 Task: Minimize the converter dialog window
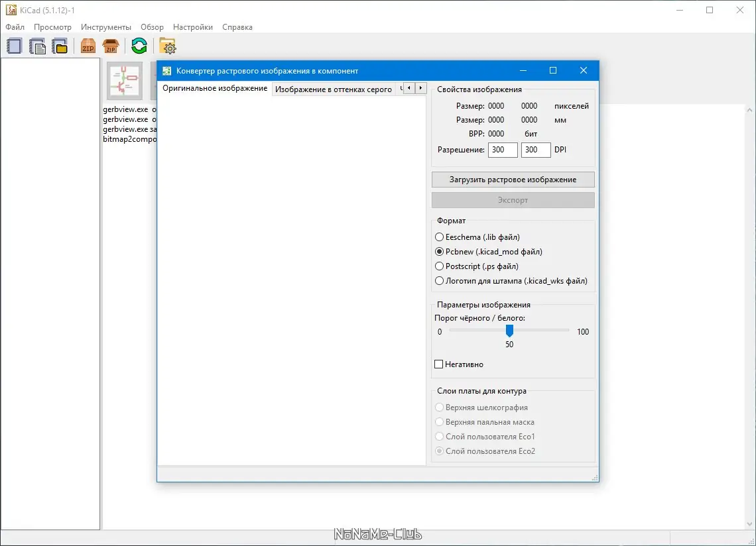(523, 70)
